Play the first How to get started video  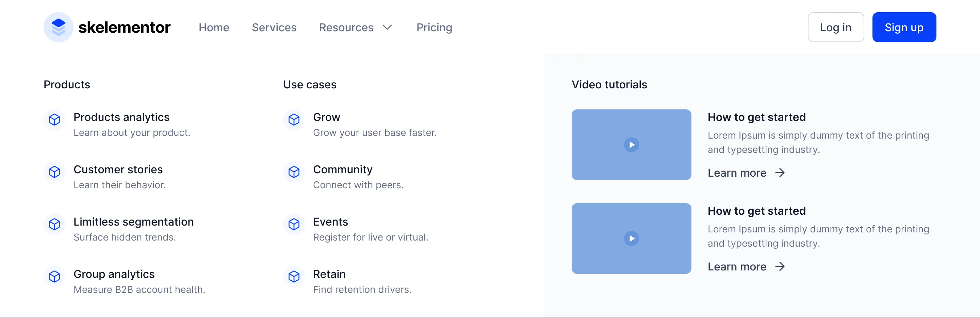tap(631, 145)
